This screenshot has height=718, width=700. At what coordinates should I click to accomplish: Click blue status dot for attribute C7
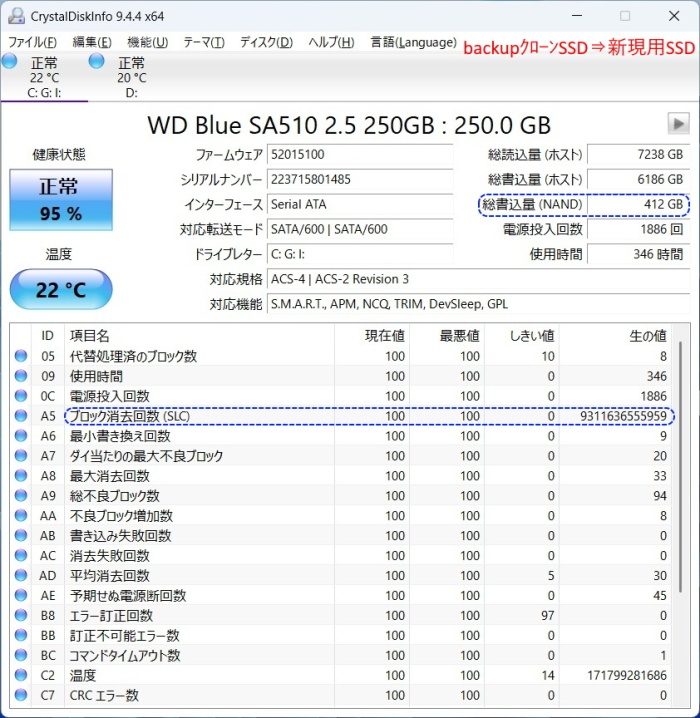click(21, 695)
